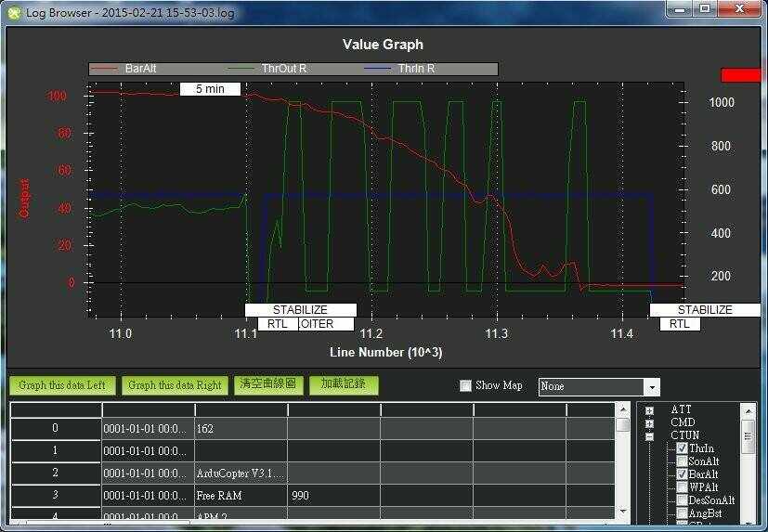This screenshot has height=532, width=768.
Task: Collapse the CTUN tree node
Action: click(649, 435)
